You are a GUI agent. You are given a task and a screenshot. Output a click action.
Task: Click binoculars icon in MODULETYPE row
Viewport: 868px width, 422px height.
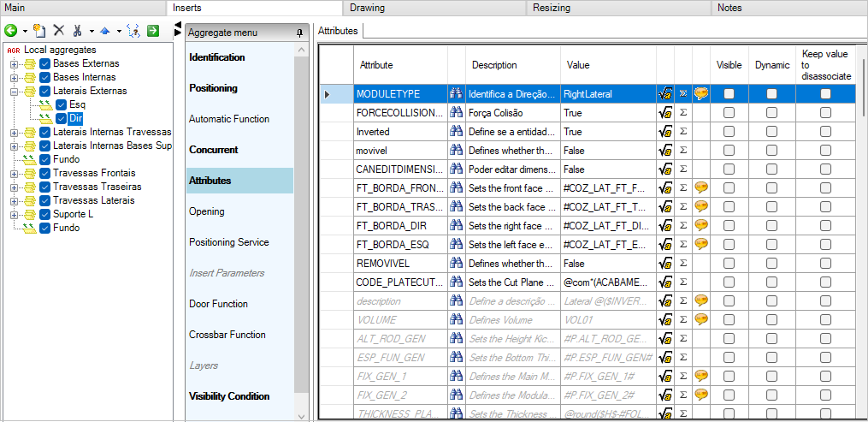coord(456,93)
